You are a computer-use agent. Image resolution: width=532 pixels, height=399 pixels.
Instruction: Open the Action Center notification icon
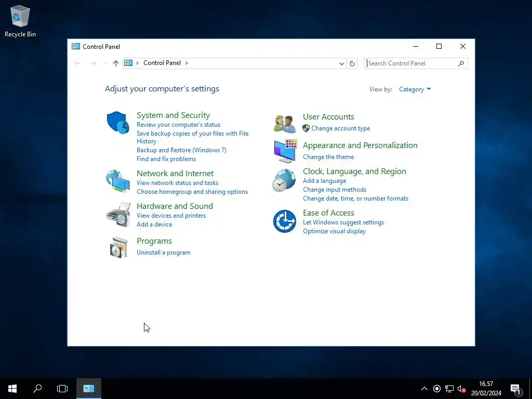click(x=516, y=389)
